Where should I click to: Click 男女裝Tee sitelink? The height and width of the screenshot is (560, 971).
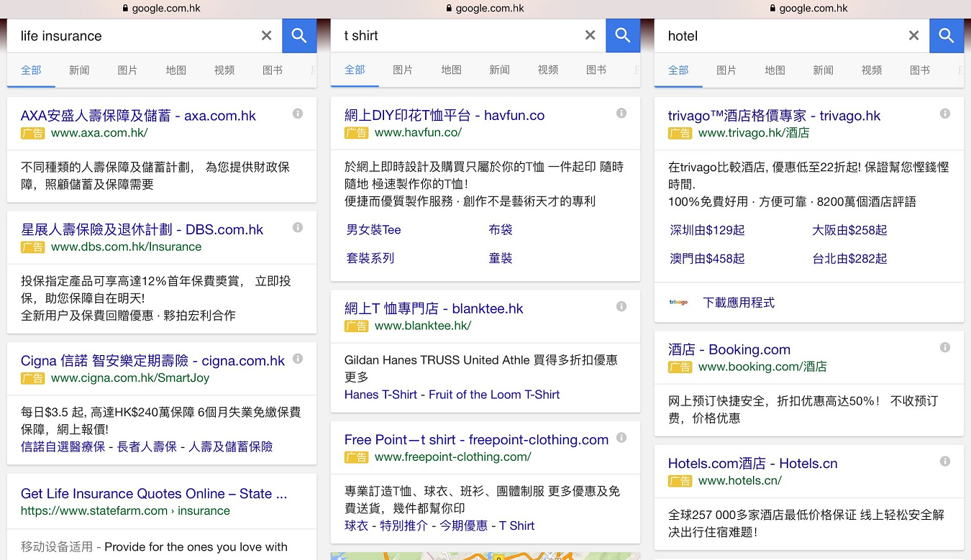tap(373, 230)
